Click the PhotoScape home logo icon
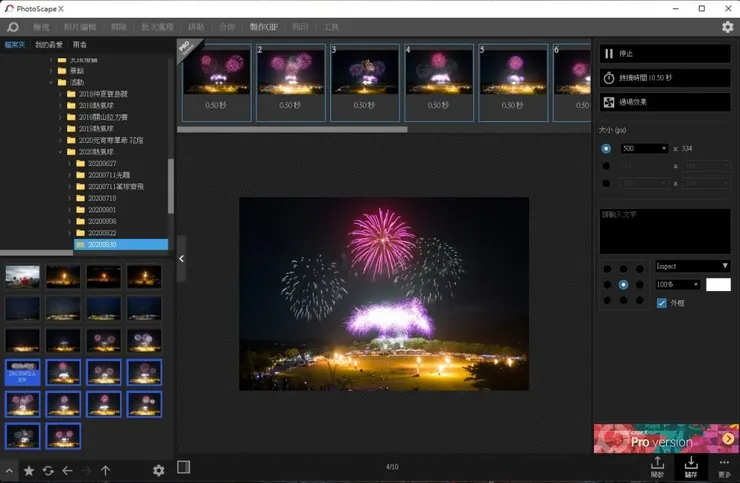This screenshot has width=740, height=483. pos(13,27)
